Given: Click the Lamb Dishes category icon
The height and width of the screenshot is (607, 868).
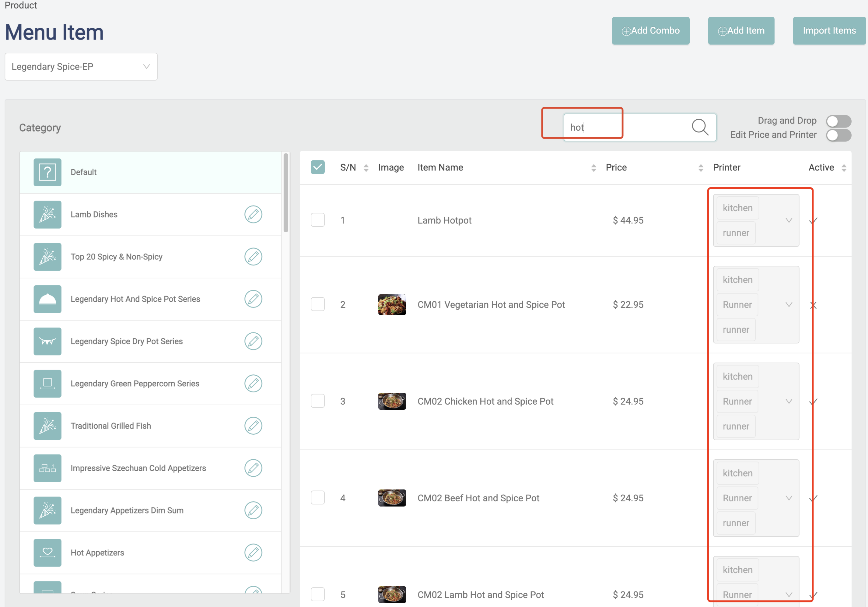Looking at the screenshot, I should (x=47, y=214).
